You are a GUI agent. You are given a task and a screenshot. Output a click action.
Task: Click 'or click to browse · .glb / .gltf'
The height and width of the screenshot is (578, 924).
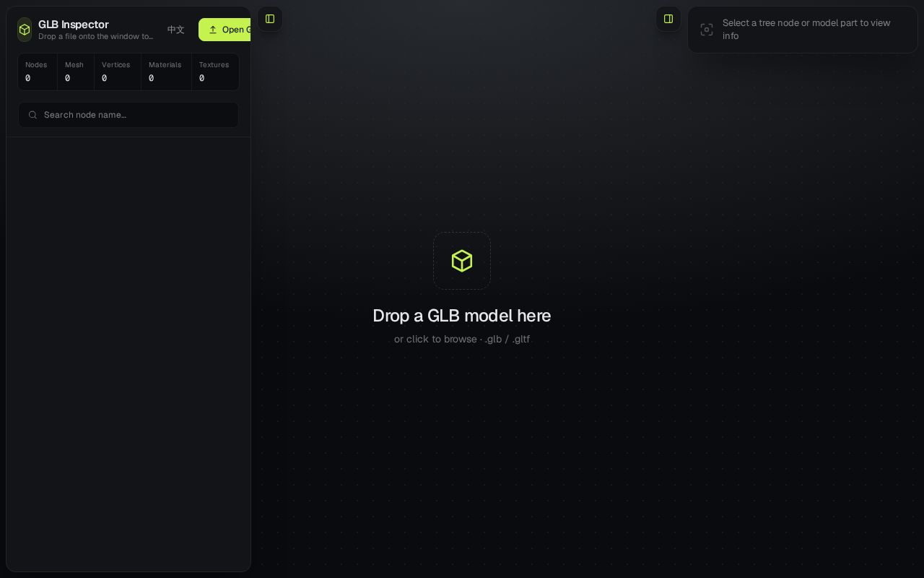click(x=462, y=339)
